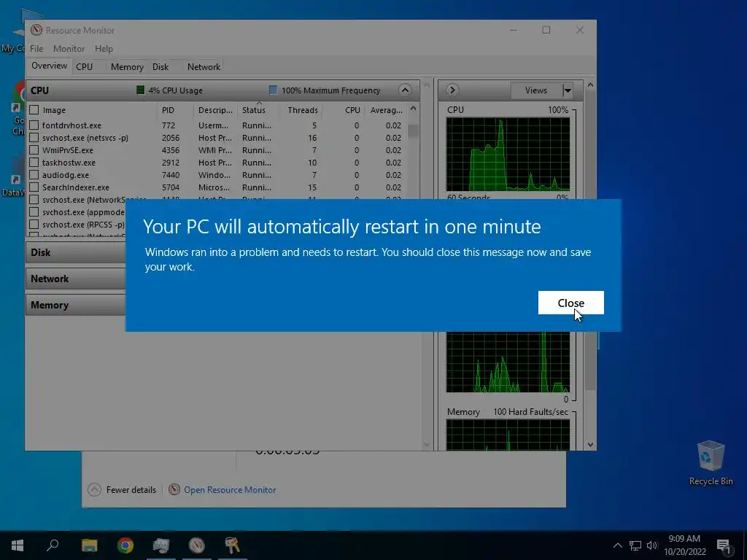Check the svchost.exe (RPCSS -p) checkbox
The width and height of the screenshot is (747, 560).
coord(34,225)
